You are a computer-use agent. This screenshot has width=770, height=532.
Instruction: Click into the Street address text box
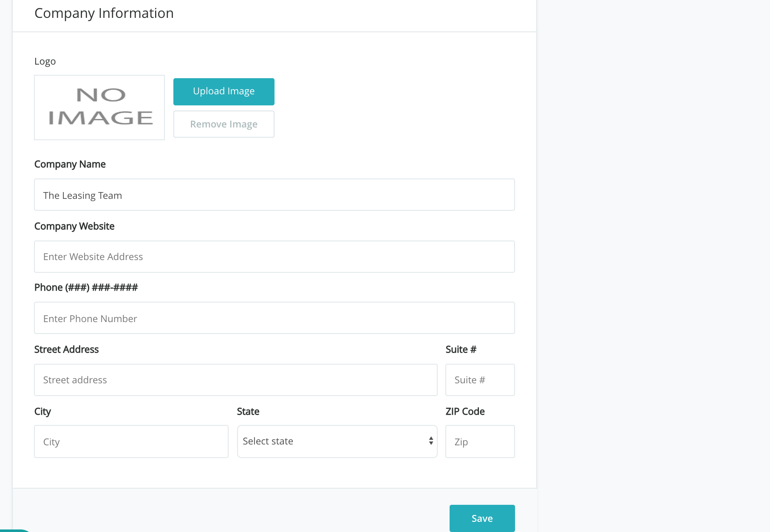(235, 380)
